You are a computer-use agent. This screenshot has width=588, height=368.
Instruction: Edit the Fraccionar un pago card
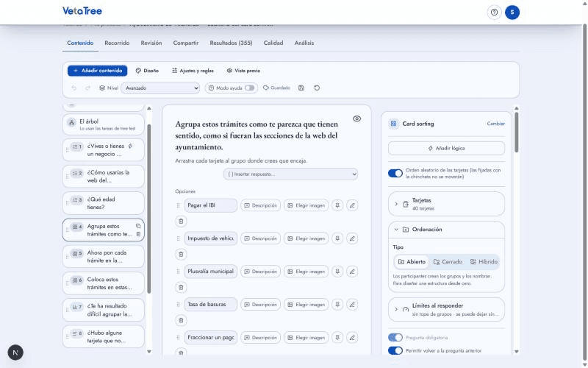[352, 338]
